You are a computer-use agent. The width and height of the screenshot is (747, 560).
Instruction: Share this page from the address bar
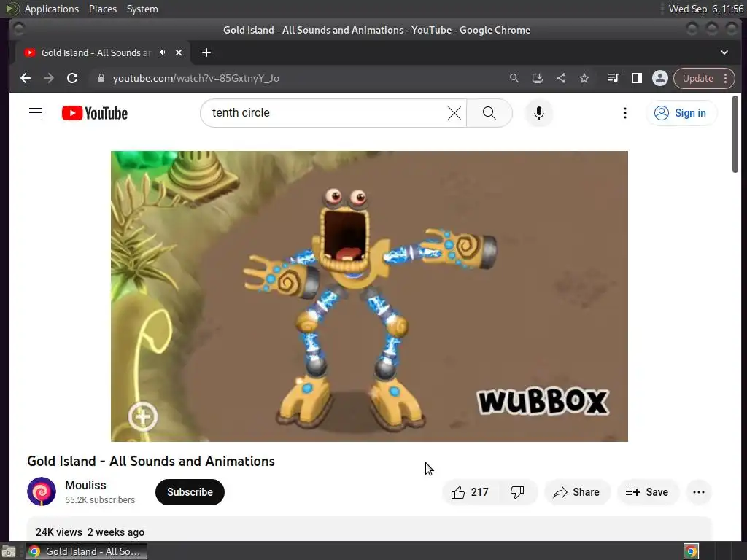click(561, 78)
